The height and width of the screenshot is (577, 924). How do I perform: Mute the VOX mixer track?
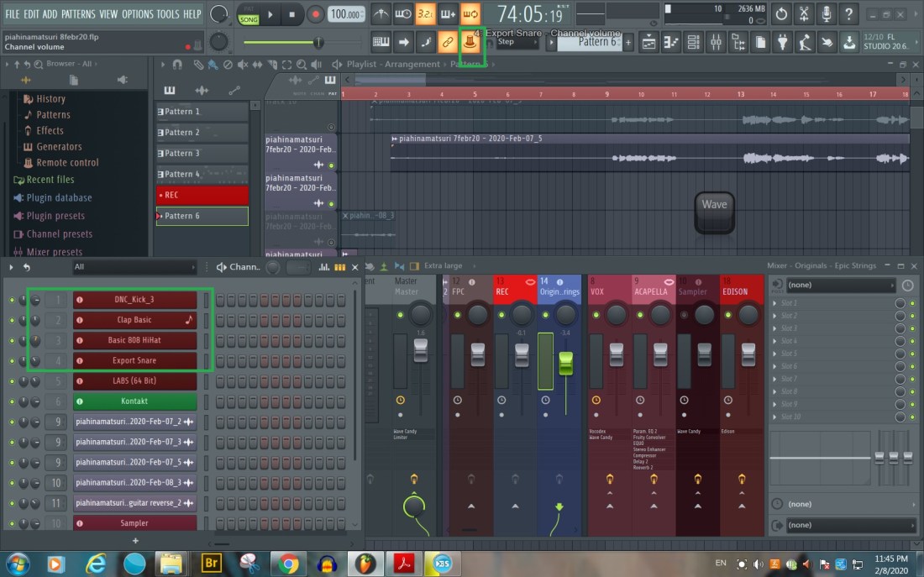596,315
